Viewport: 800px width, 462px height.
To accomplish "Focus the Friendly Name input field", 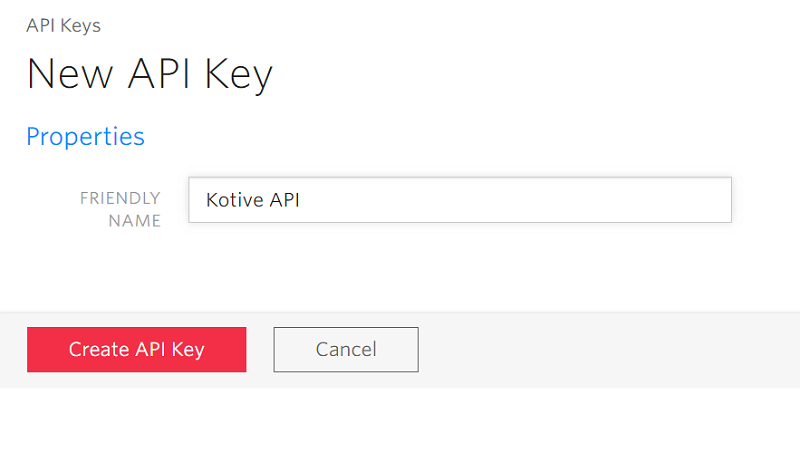I will click(460, 200).
